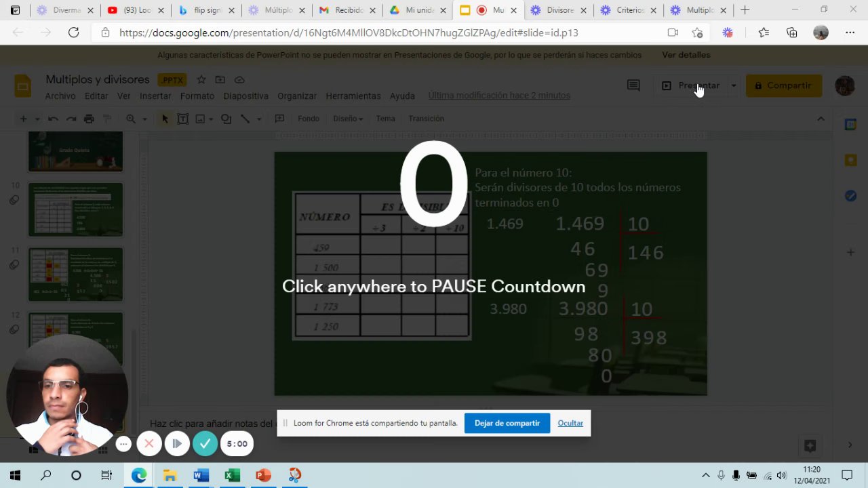Click the Loom pause/resume recording button
This screenshot has width=868, height=488.
point(177,444)
